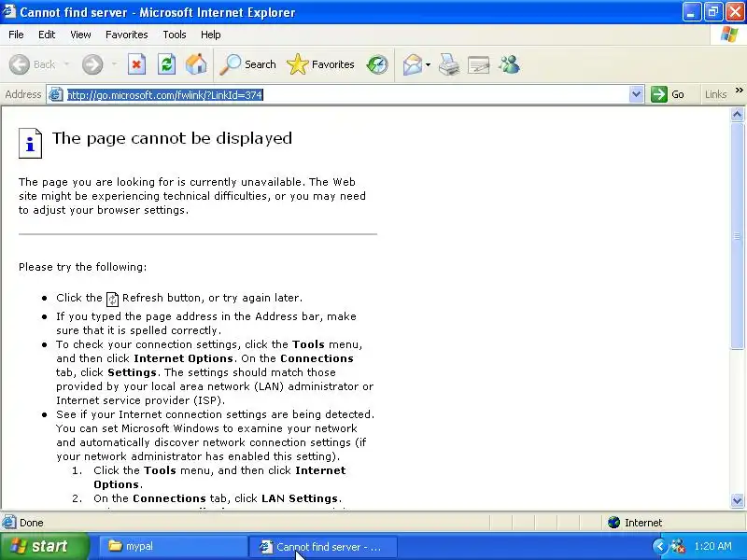
Task: Click the Start button
Action: pyautogui.click(x=45, y=546)
